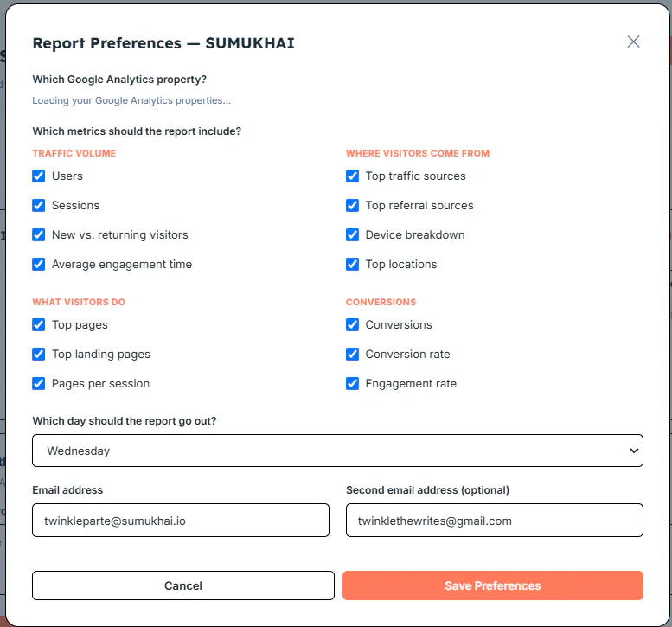Viewport: 672px width, 627px height.
Task: Toggle the Conversion rate checkbox
Action: coord(352,354)
